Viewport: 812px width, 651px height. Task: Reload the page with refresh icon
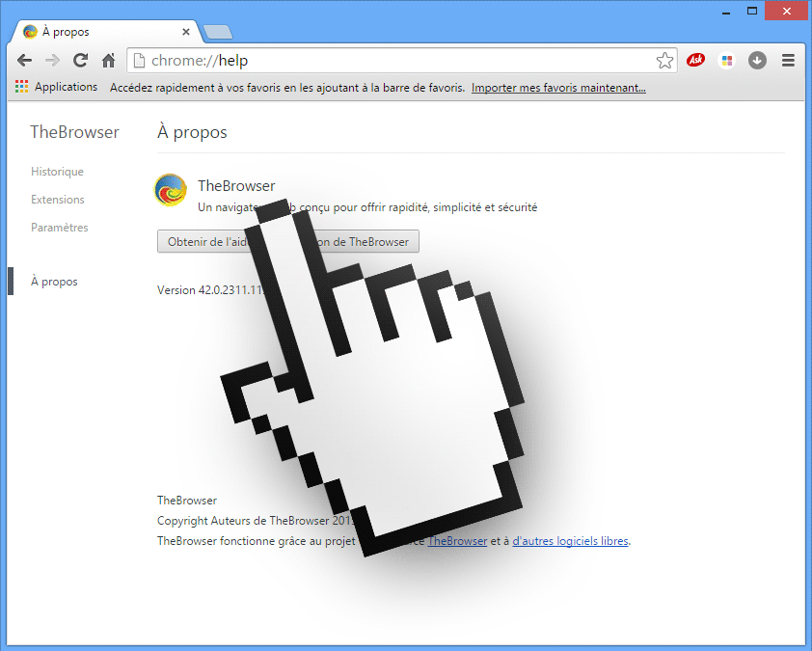[x=80, y=61]
